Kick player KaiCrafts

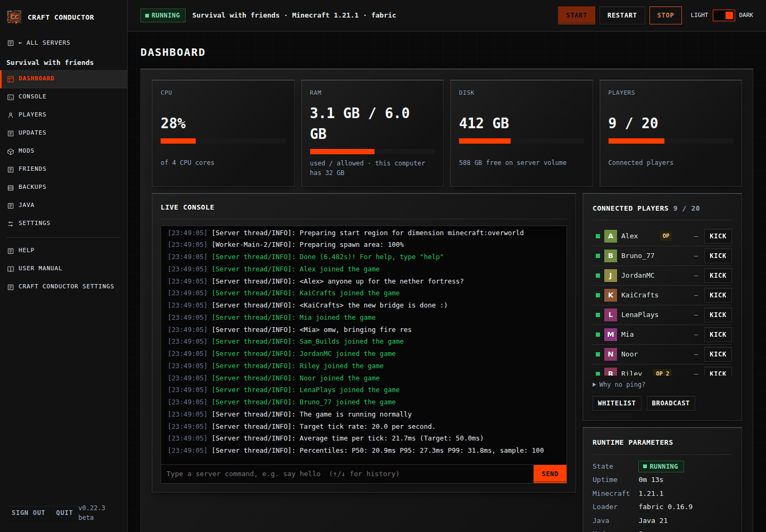click(x=718, y=295)
